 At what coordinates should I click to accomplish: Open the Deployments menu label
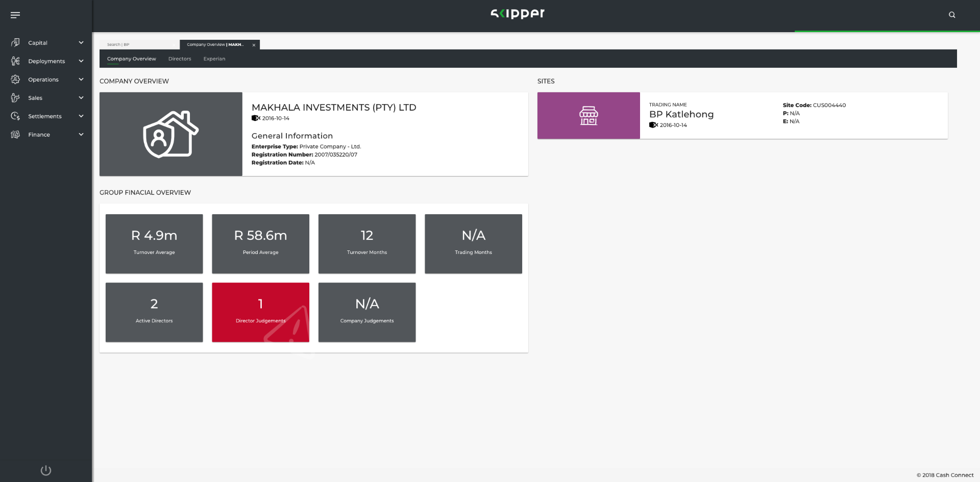[x=46, y=61]
